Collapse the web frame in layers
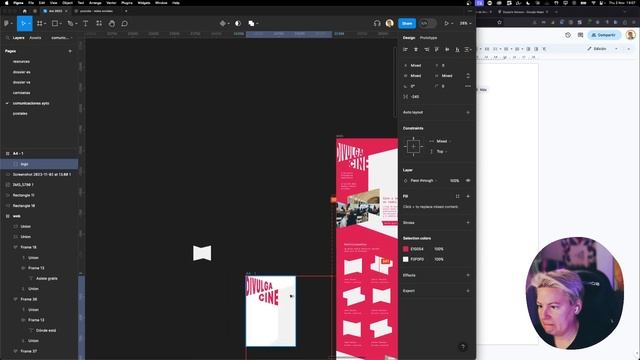 pyautogui.click(x=7, y=216)
